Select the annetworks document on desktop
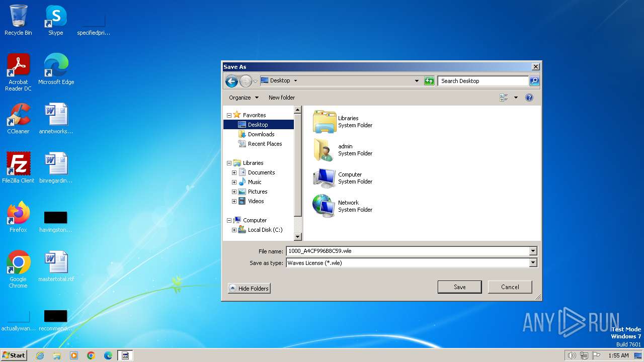 [56, 119]
